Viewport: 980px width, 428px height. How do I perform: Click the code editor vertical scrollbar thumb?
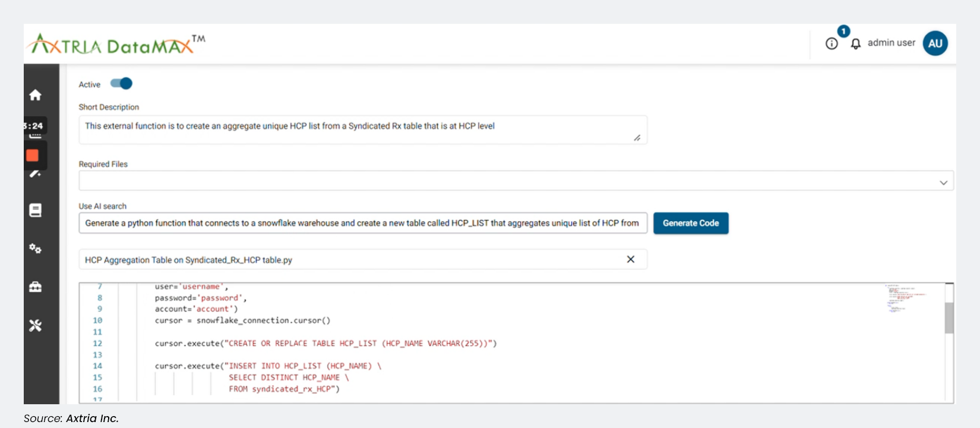949,317
